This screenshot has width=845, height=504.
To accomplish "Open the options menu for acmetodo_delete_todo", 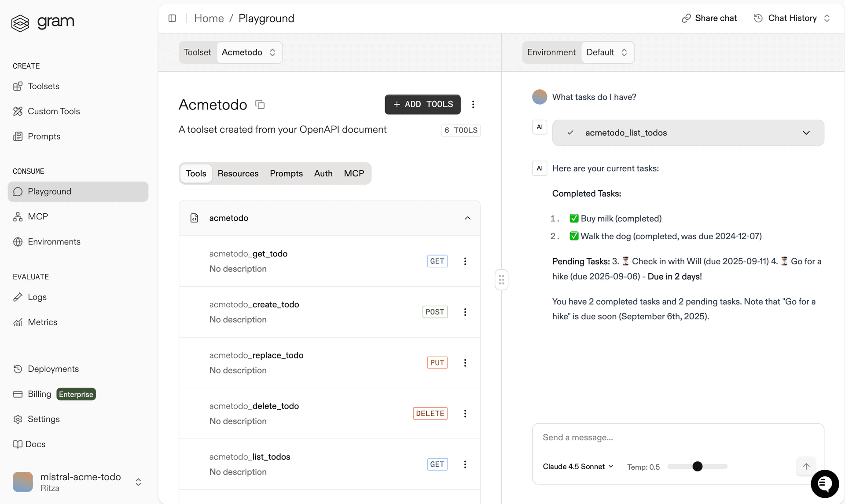I will point(465,413).
